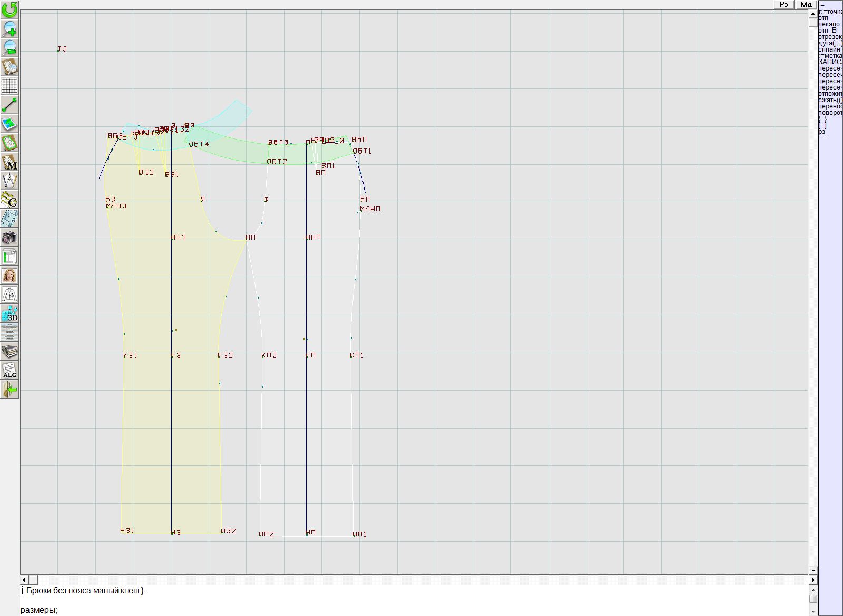Click the jacket sketch icon
843x616 pixels.
coord(9,294)
